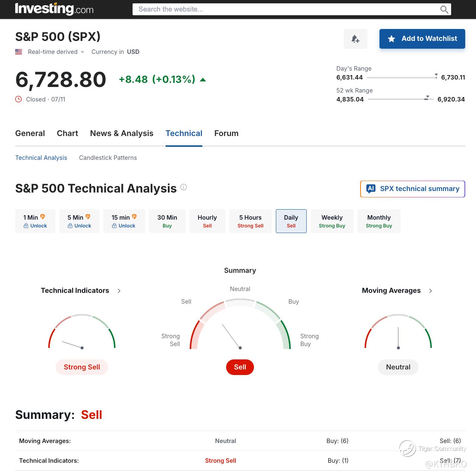476x475 pixels.
Task: Click the star icon on watchlist button
Action: (391, 39)
